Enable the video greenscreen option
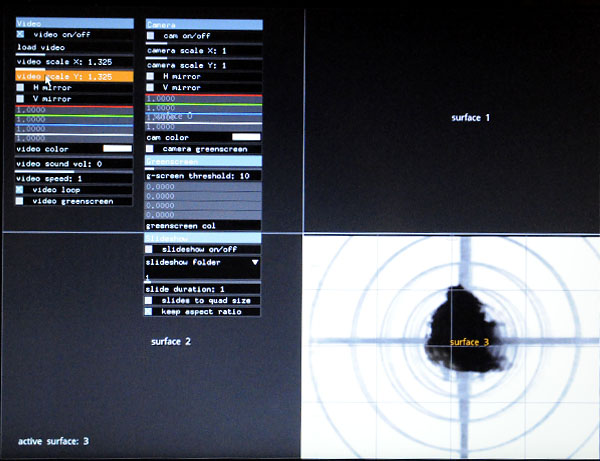Image resolution: width=600 pixels, height=461 pixels. (x=21, y=201)
